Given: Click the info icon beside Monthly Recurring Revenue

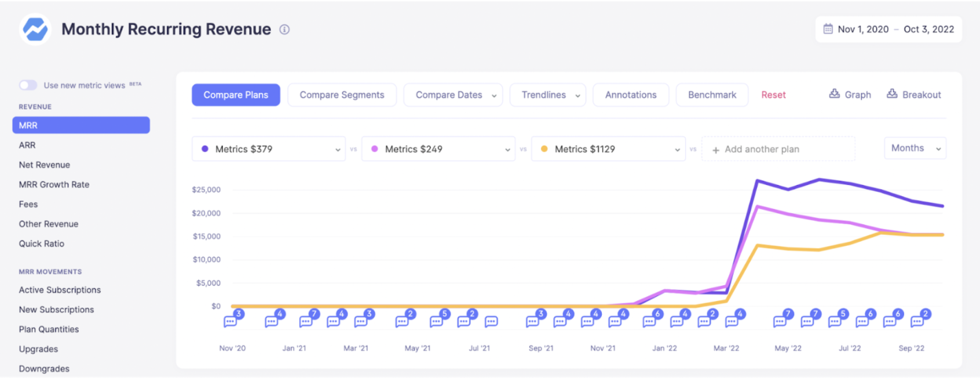Looking at the screenshot, I should (284, 30).
